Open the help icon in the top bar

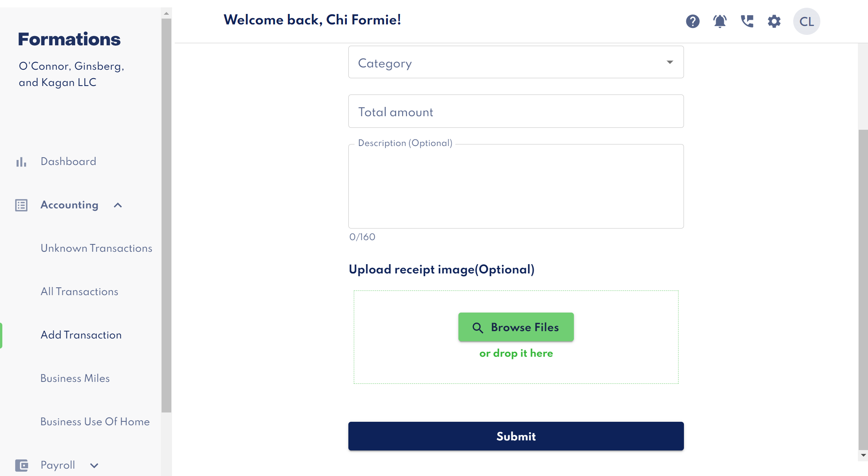[x=693, y=22]
